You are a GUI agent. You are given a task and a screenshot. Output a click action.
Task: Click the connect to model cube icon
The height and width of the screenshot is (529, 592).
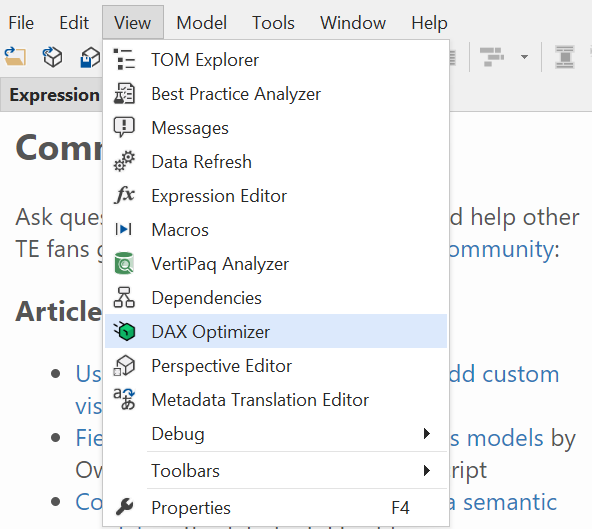click(52, 57)
